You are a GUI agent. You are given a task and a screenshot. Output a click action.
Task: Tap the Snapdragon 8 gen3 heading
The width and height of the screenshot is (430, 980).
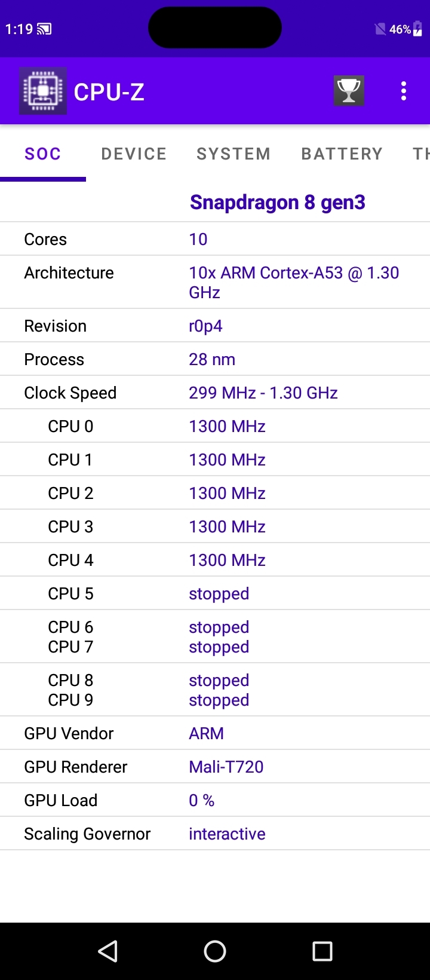[x=277, y=203]
